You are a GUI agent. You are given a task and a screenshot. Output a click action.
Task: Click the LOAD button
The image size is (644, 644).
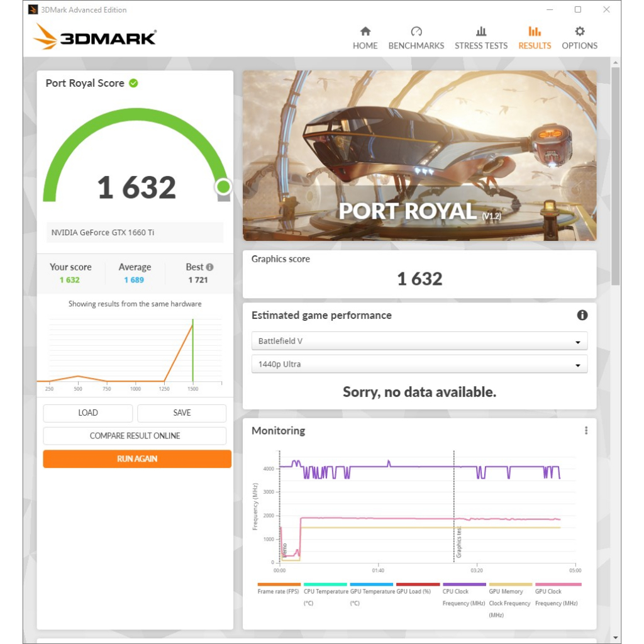(x=88, y=413)
